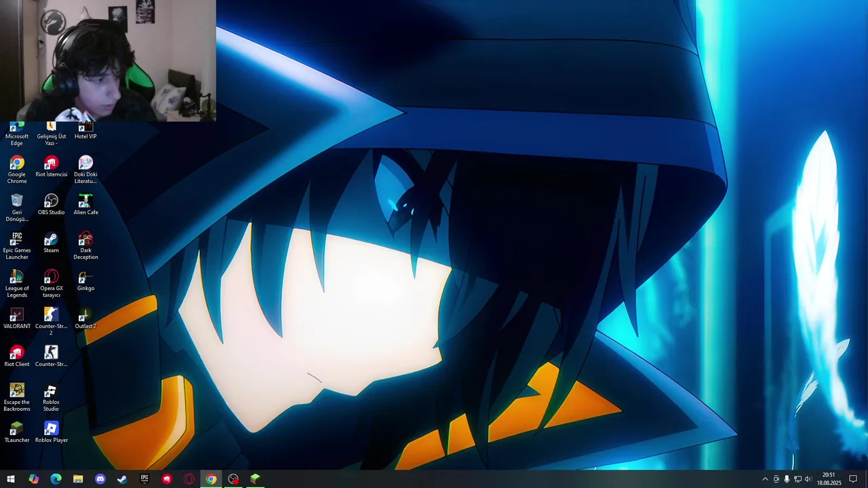Select the Microsoft Edge desktop shortcut
The height and width of the screenshot is (488, 868).
pyautogui.click(x=17, y=134)
